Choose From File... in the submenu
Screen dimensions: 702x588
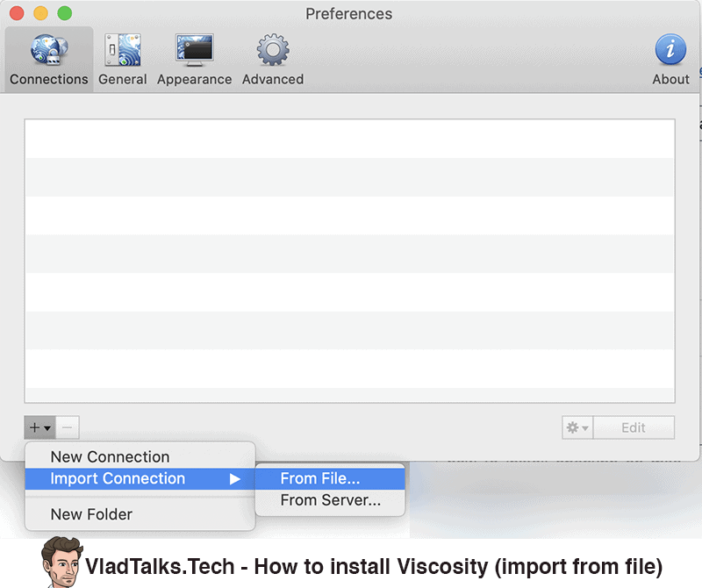pos(330,478)
